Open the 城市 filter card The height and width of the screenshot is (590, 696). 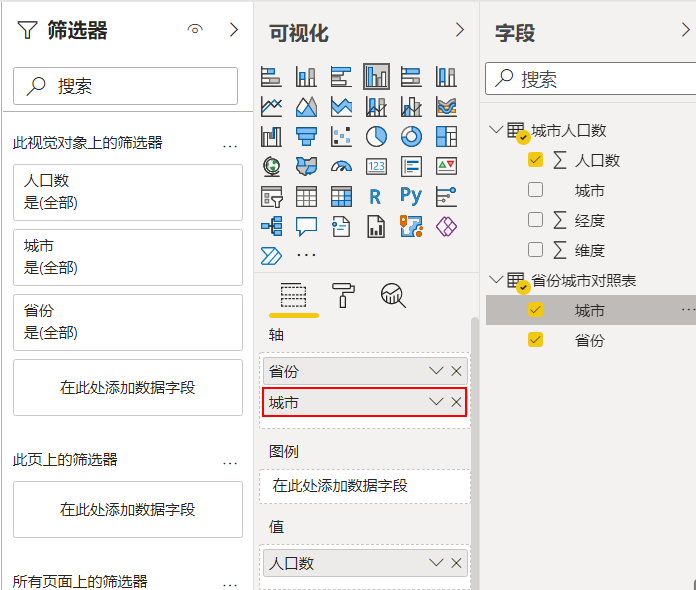click(128, 257)
